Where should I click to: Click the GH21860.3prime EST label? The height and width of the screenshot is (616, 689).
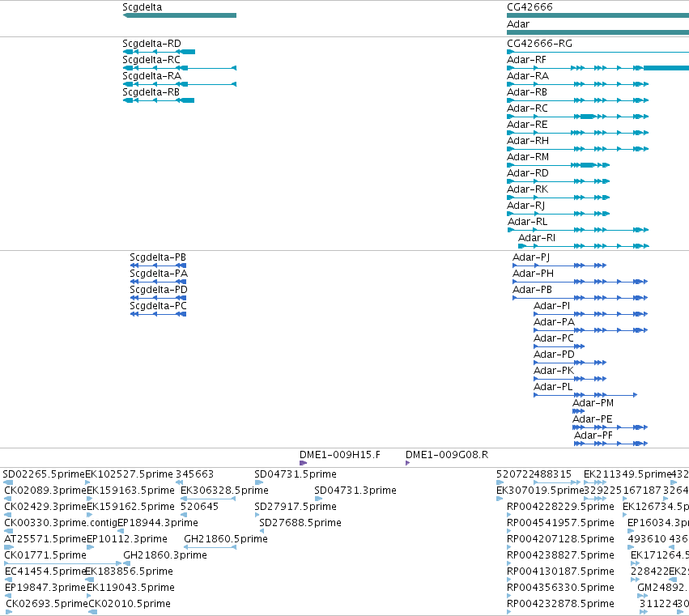pos(165,555)
